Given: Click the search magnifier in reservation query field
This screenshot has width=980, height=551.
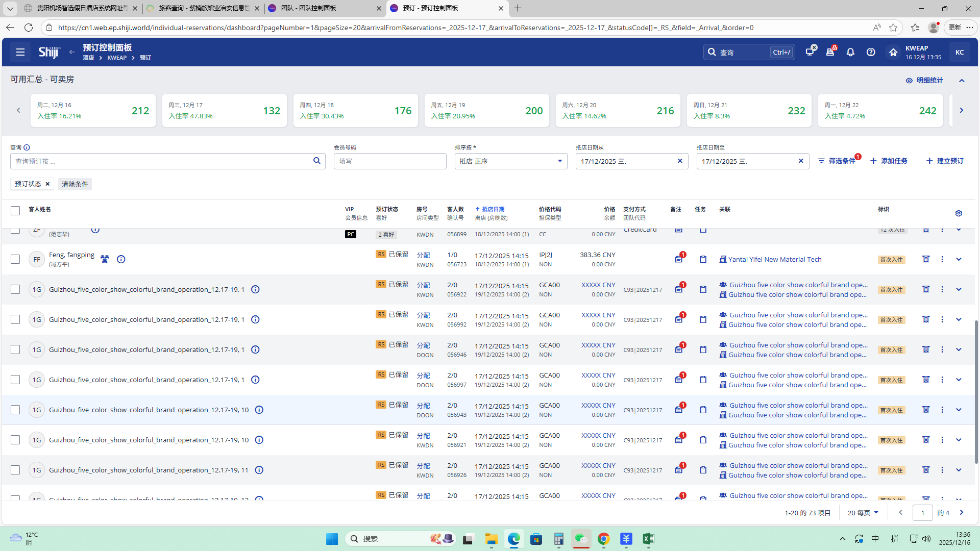Looking at the screenshot, I should pyautogui.click(x=316, y=161).
